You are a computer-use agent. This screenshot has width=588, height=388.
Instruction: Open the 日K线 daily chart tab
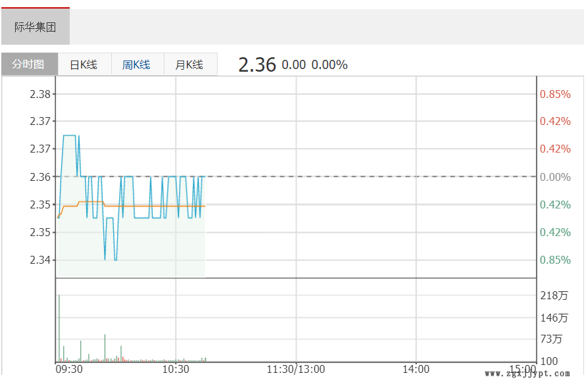point(84,64)
